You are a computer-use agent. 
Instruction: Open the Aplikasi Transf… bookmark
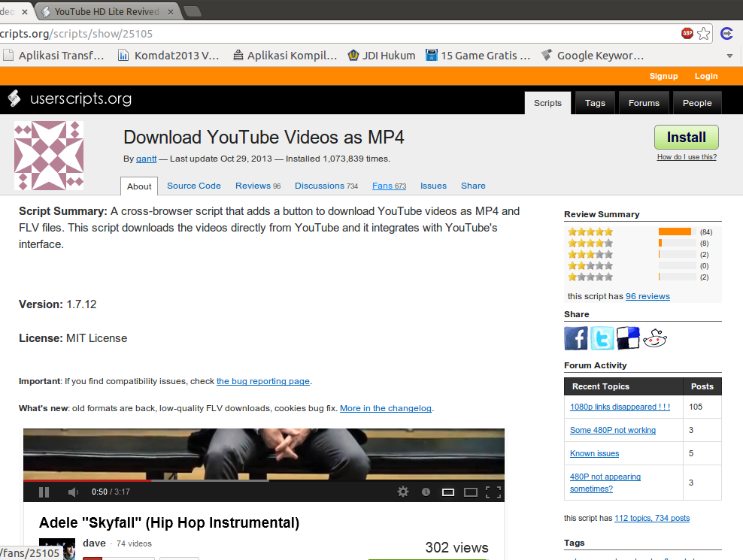point(53,56)
